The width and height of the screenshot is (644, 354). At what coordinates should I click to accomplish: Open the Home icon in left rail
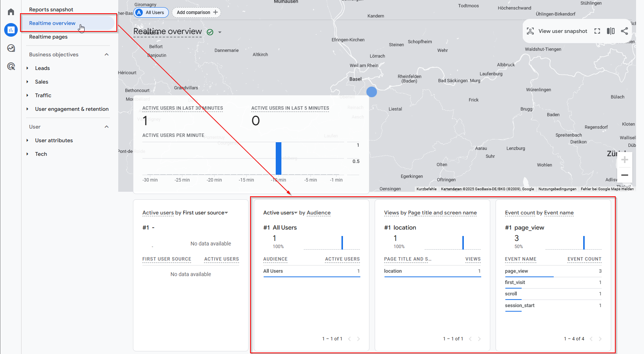pos(11,12)
